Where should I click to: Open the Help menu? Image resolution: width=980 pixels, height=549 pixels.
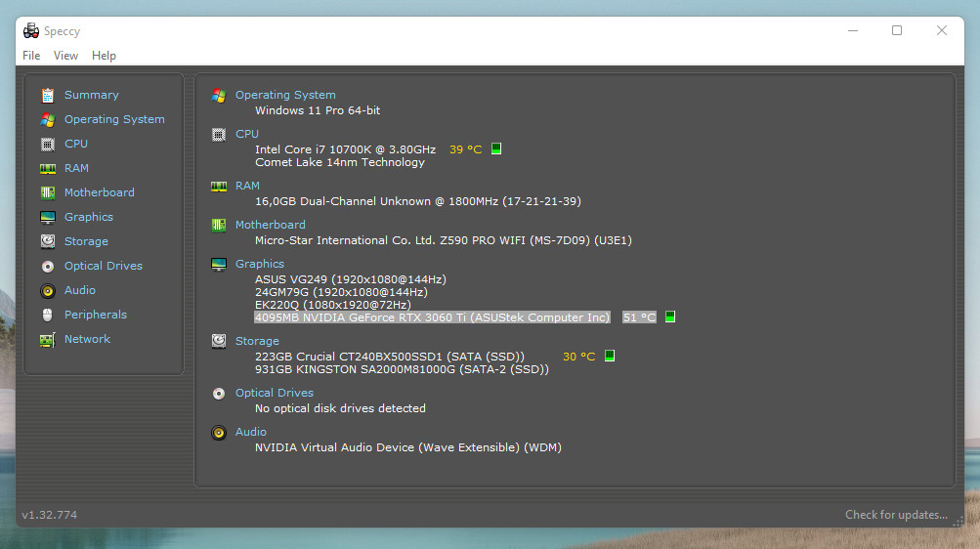(x=104, y=56)
